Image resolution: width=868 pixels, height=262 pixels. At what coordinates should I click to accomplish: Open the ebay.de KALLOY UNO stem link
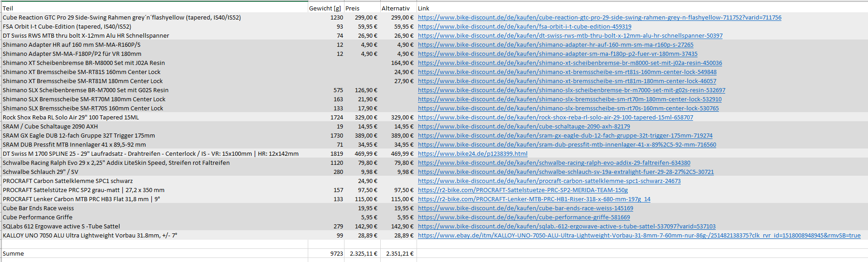(x=639, y=236)
